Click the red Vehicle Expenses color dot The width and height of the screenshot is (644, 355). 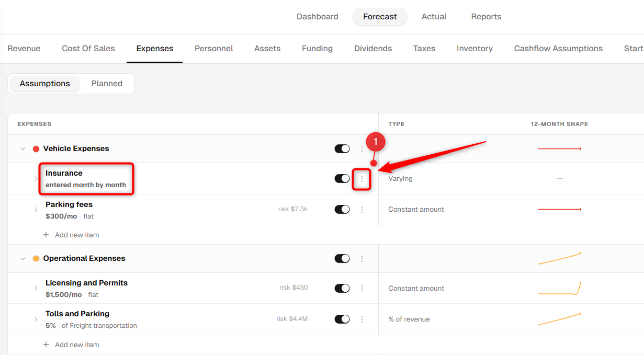[x=36, y=149]
